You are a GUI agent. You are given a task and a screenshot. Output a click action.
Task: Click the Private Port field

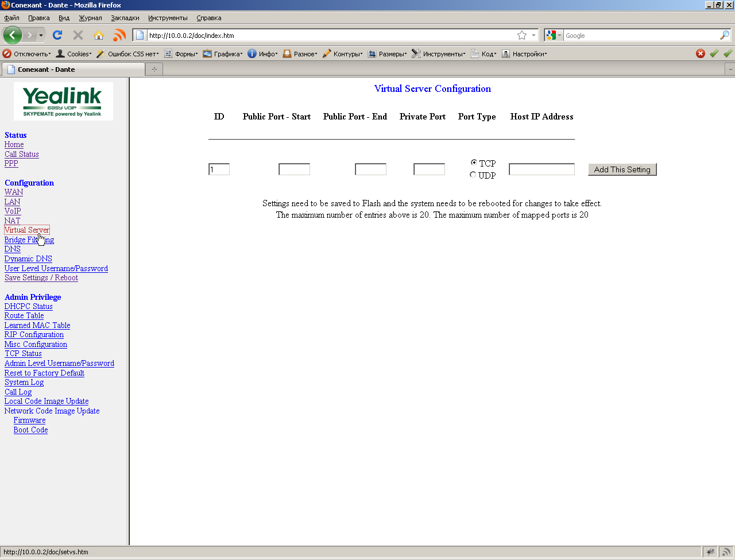click(x=429, y=169)
